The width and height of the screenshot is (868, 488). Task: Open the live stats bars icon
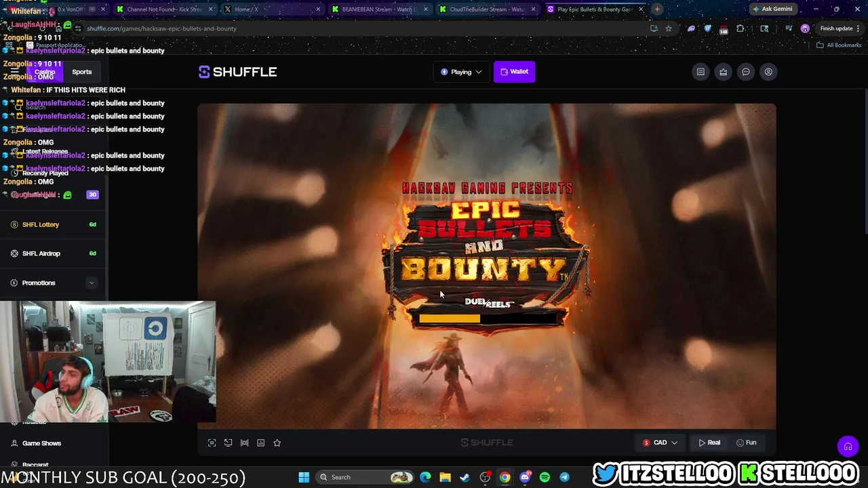(x=244, y=443)
